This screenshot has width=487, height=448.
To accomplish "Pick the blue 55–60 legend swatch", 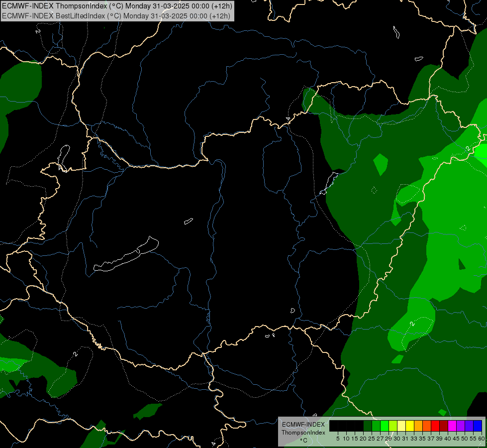I will pos(478,426).
